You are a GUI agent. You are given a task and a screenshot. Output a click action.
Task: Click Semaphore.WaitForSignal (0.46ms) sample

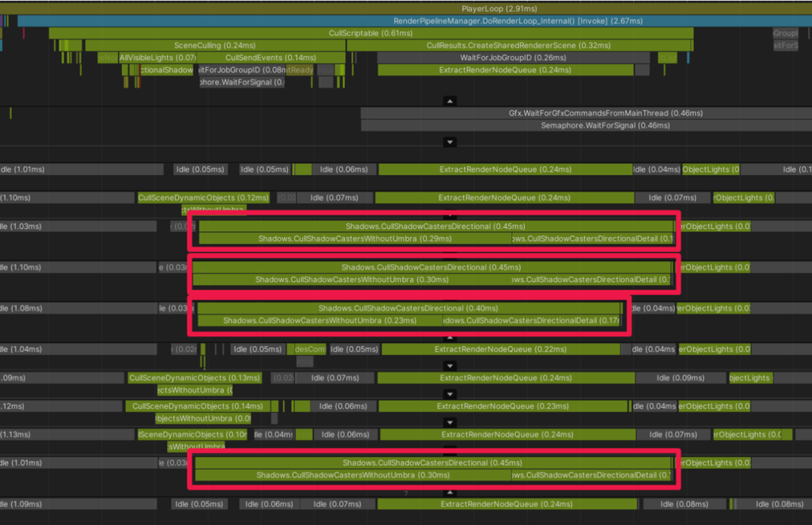click(x=586, y=126)
